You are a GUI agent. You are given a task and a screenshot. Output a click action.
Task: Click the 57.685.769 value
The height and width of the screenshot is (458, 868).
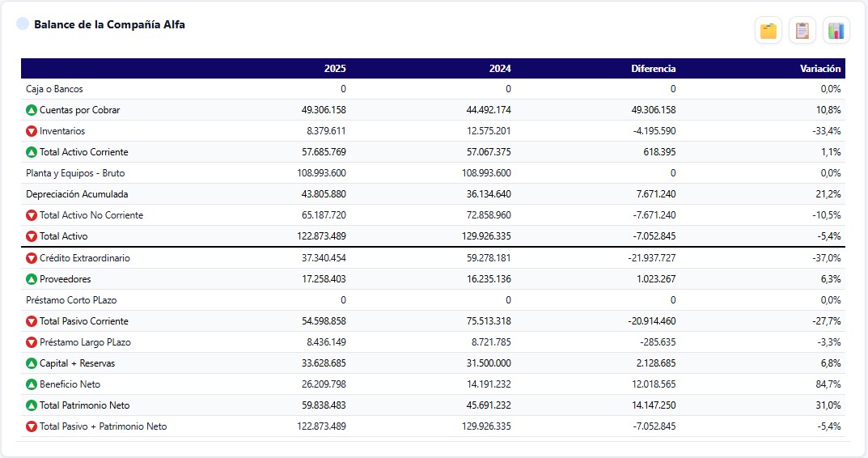tap(324, 152)
